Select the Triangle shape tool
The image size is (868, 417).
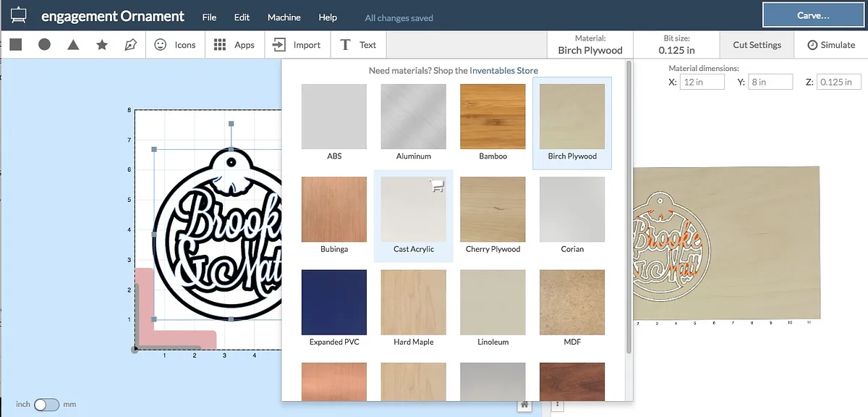pos(73,45)
